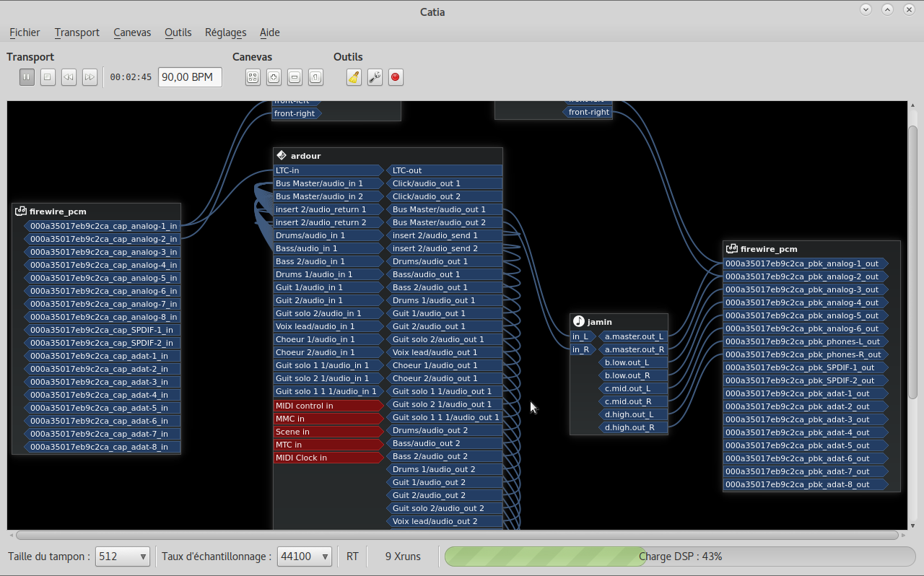Screen dimensions: 924x576
Task: Select Voix lead/audio_in 1 port
Action: 328,326
